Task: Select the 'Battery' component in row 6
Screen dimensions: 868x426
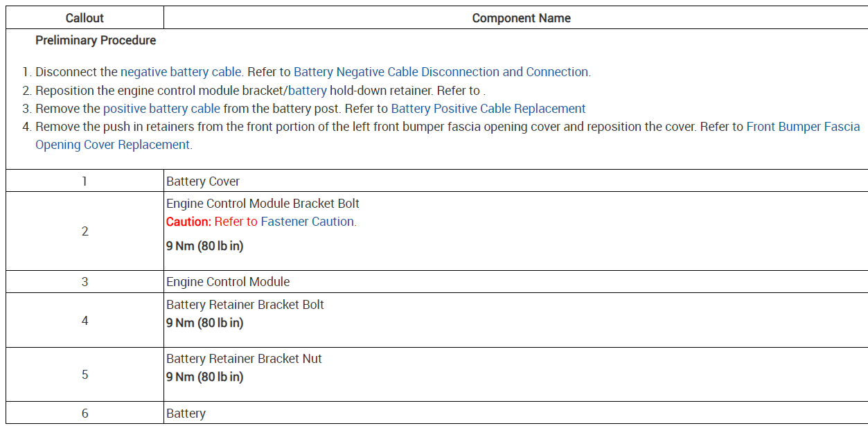Action: point(186,414)
